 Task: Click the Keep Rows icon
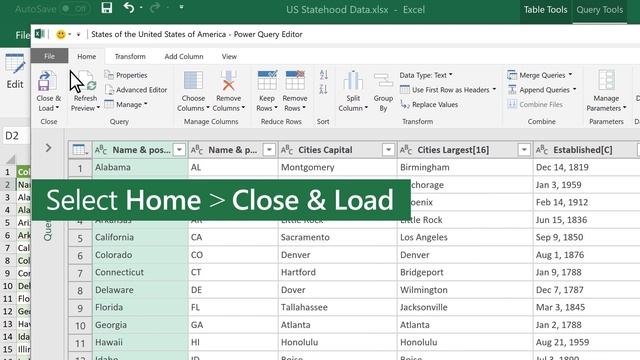click(x=267, y=80)
